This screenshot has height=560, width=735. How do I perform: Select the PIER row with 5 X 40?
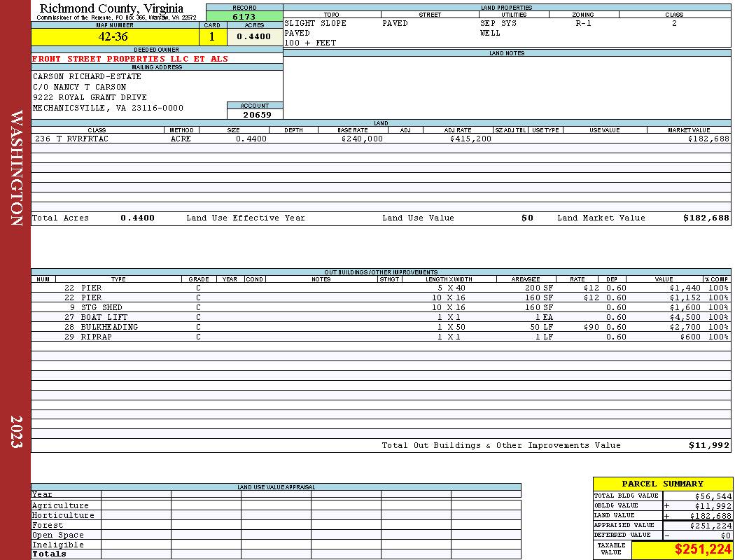click(381, 288)
